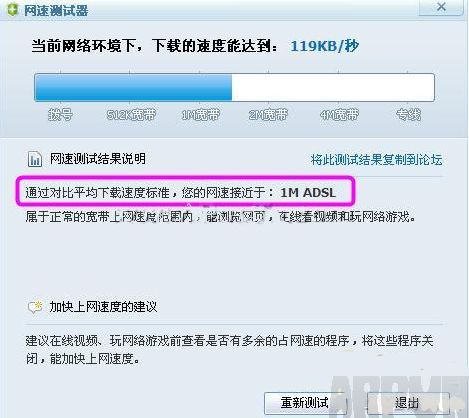Click the 网速测试器 title bar text
The image size is (469, 418).
tap(56, 10)
